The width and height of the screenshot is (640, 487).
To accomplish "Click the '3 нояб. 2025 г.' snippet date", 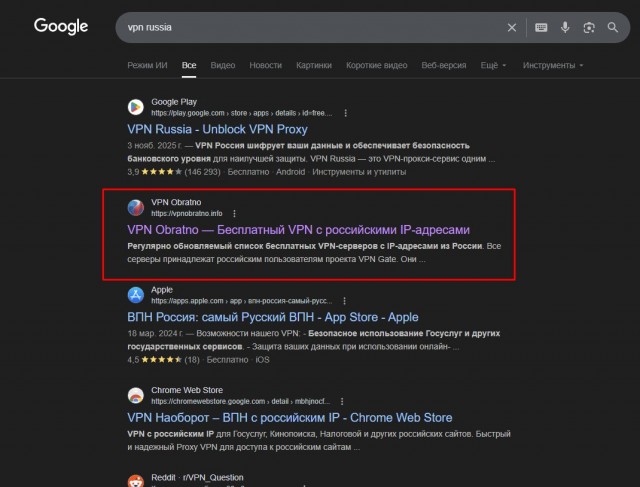I will pos(155,146).
